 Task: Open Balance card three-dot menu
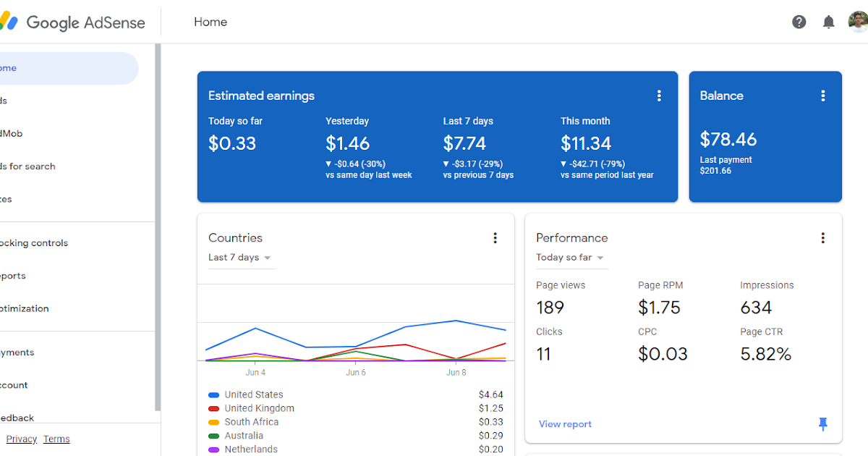pyautogui.click(x=822, y=96)
